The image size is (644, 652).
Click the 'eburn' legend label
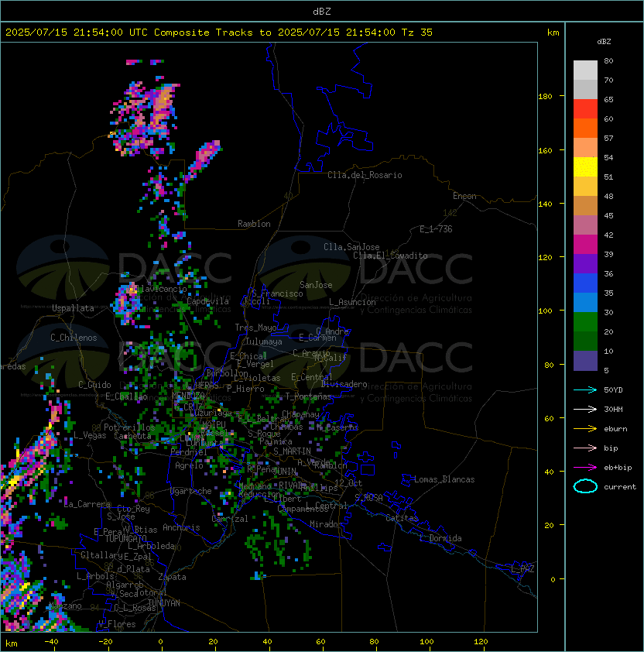click(615, 429)
